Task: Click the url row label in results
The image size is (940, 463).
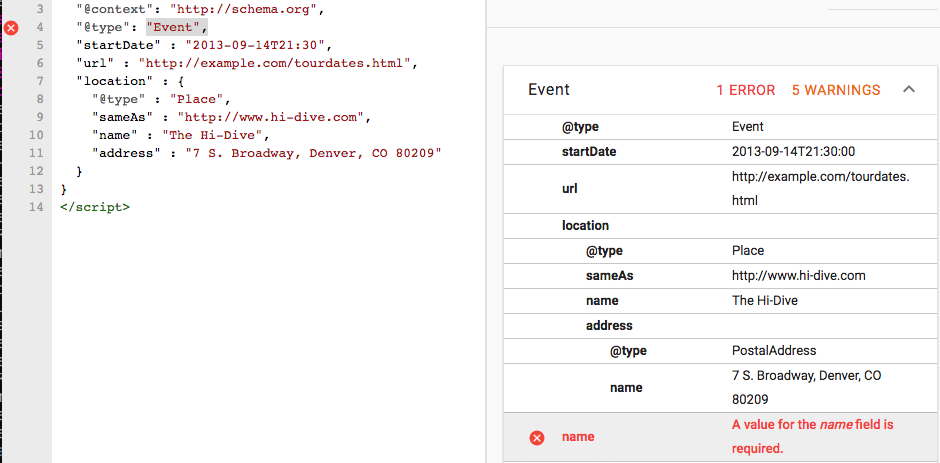Action: 570,189
